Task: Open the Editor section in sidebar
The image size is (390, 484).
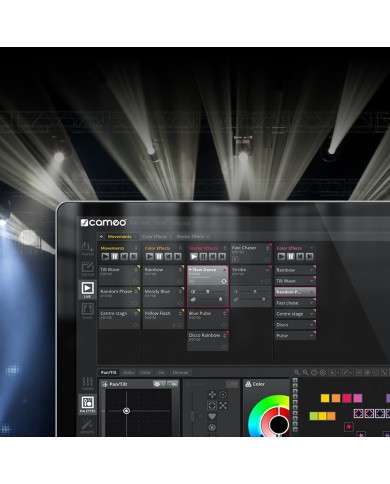Action: [x=87, y=269]
